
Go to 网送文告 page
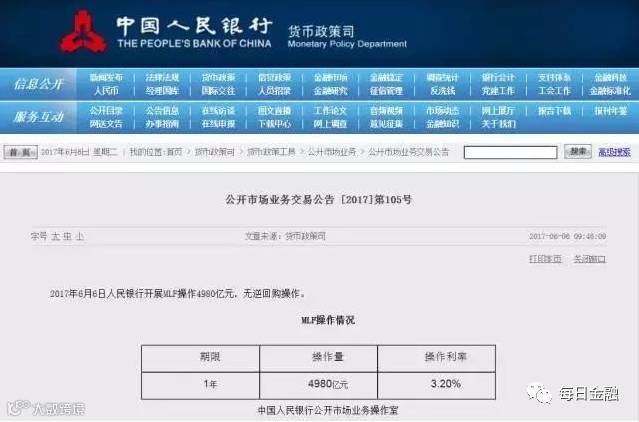tap(106, 124)
